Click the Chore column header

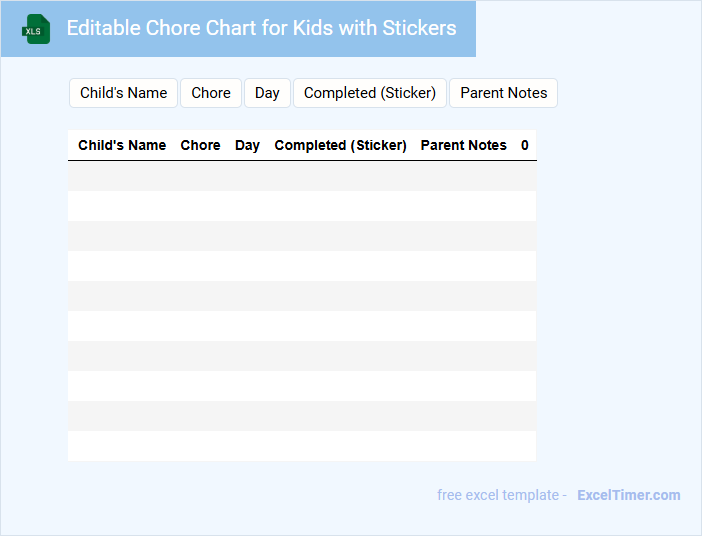(200, 145)
